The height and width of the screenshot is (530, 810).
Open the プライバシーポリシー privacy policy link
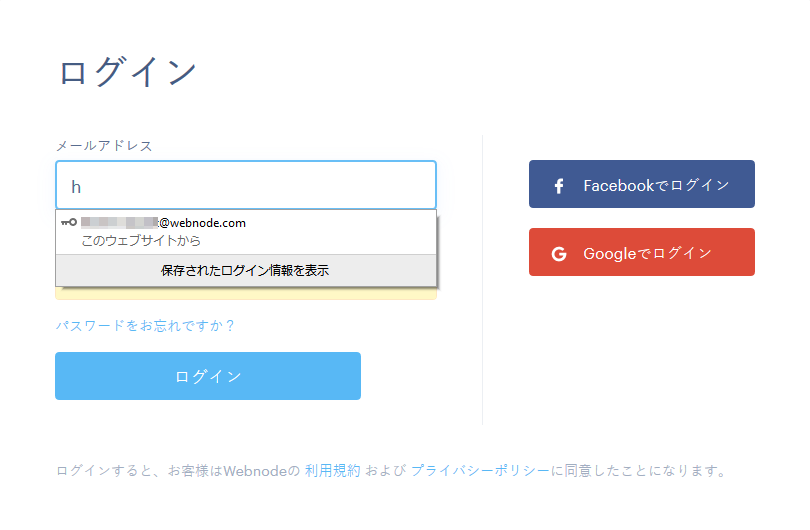pyautogui.click(x=479, y=470)
